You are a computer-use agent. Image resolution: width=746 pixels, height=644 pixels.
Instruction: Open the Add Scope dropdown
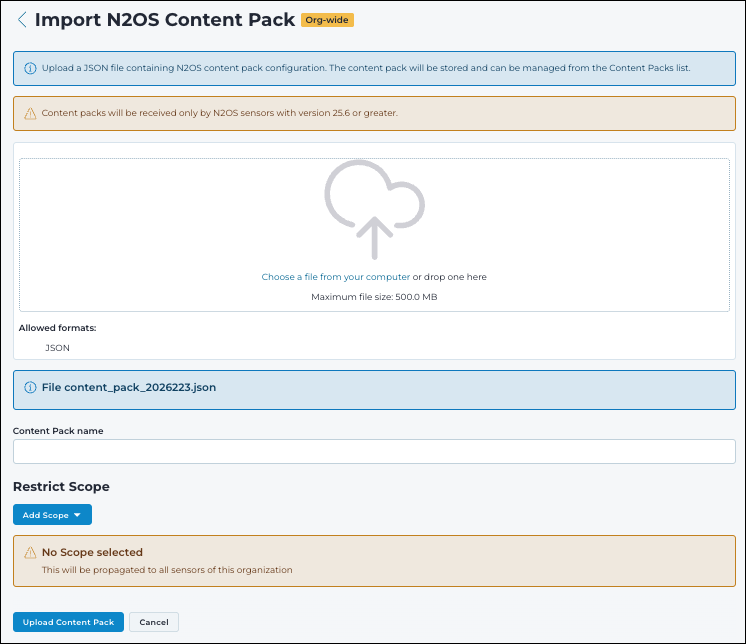point(52,515)
